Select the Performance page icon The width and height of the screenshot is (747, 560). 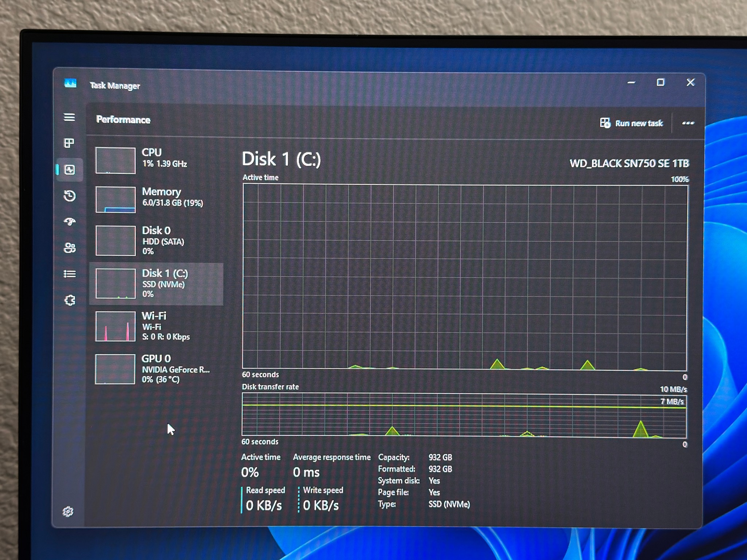(70, 170)
